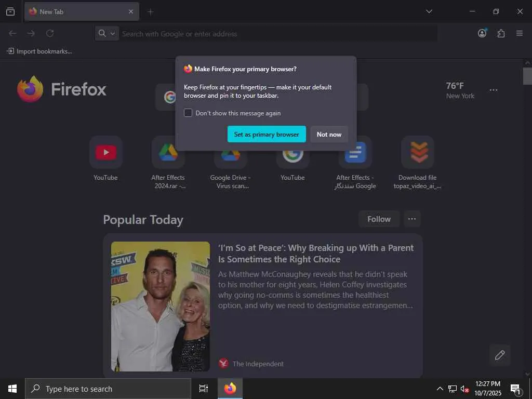532x399 pixels.
Task: Go back with the back arrow
Action: point(12,33)
